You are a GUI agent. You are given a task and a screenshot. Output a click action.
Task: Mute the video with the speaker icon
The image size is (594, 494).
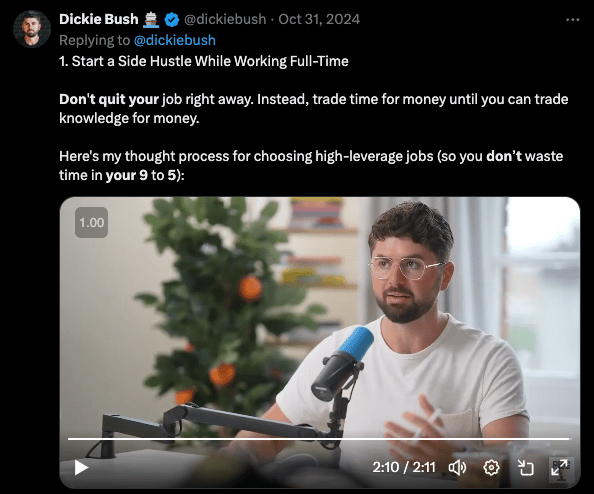[457, 468]
